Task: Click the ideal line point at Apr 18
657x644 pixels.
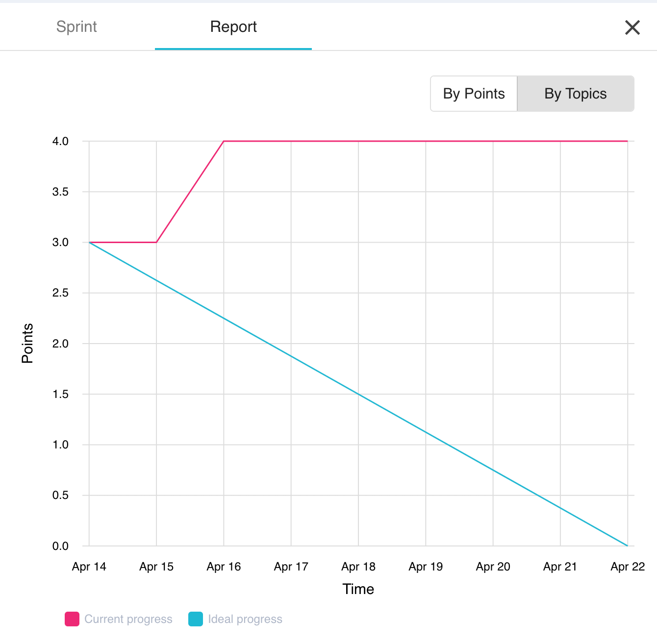Action: 358,394
